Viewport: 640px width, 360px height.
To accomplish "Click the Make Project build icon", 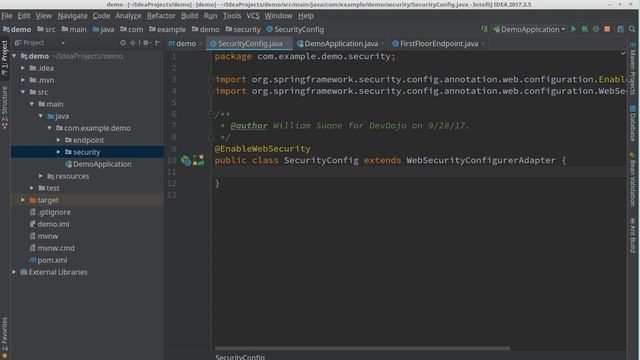I will click(x=484, y=29).
